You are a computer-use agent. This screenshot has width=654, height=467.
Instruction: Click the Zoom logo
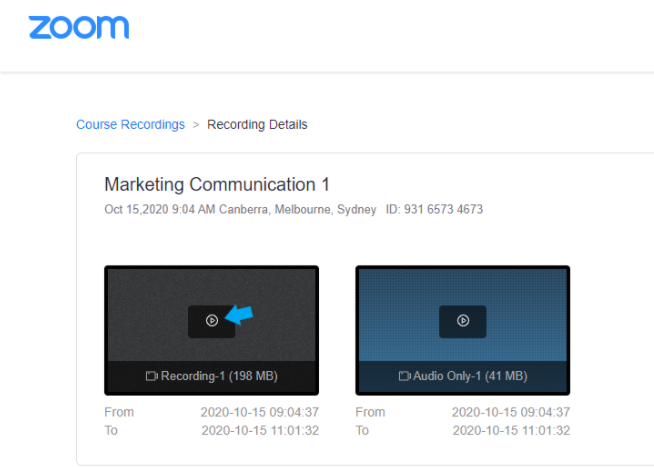click(x=79, y=28)
